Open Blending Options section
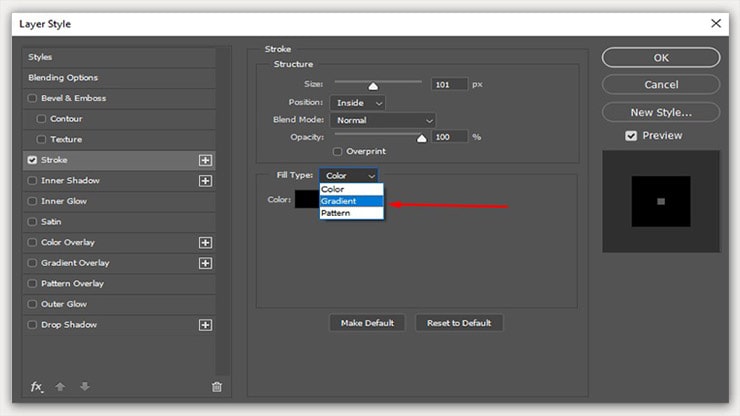 (119, 77)
